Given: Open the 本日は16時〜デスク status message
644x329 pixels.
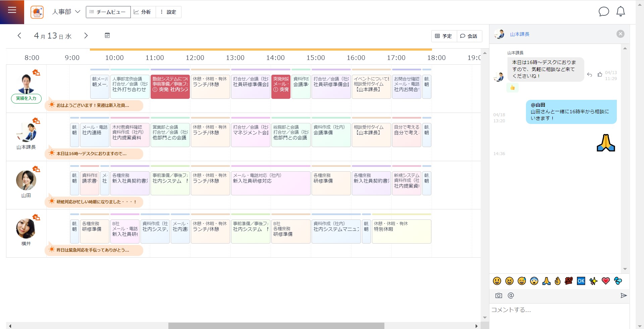Looking at the screenshot, I should [94, 153].
